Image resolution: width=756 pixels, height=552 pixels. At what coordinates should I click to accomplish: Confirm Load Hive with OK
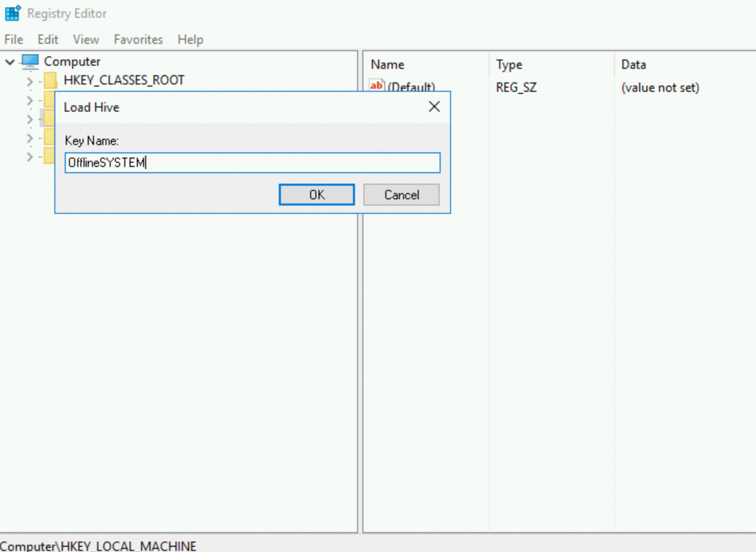coord(317,195)
